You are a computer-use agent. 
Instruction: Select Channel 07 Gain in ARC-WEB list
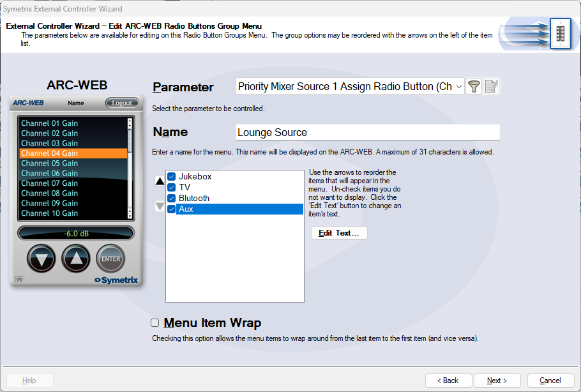click(x=50, y=183)
